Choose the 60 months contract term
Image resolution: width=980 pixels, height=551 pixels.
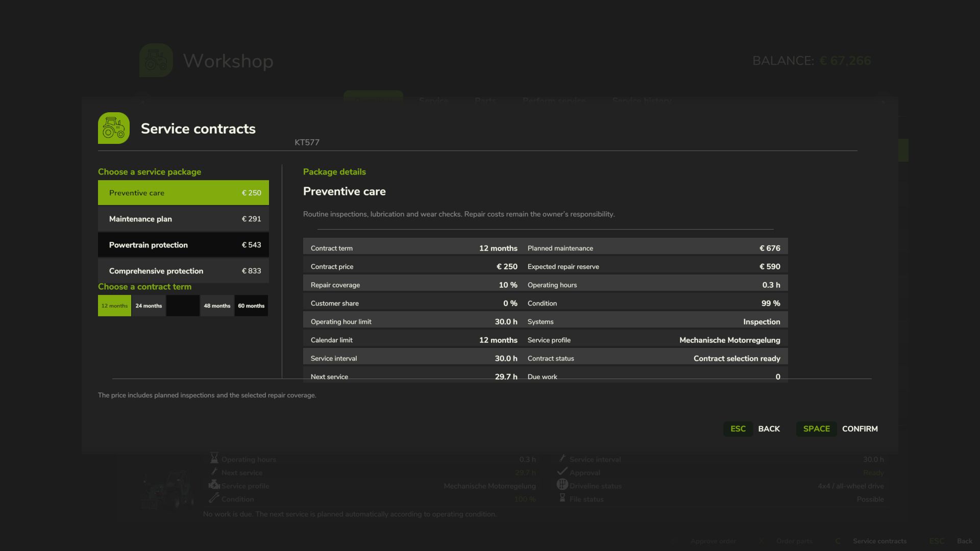[251, 306]
